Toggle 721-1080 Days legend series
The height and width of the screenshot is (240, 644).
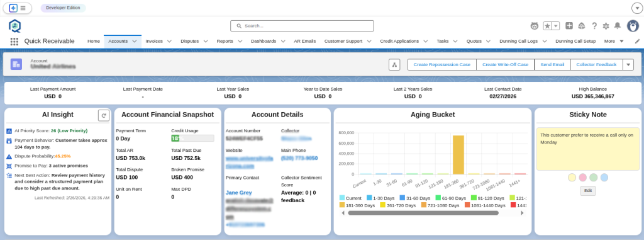click(x=440, y=205)
